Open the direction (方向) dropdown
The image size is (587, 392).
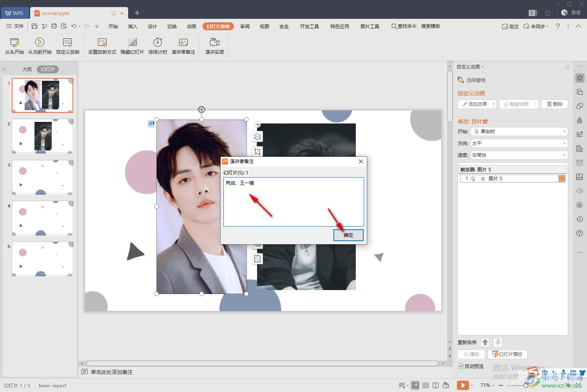point(519,143)
